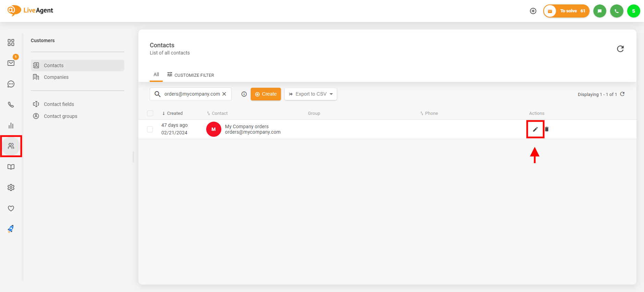Select the My Company orders row checkbox
644x292 pixels.
pyautogui.click(x=150, y=129)
